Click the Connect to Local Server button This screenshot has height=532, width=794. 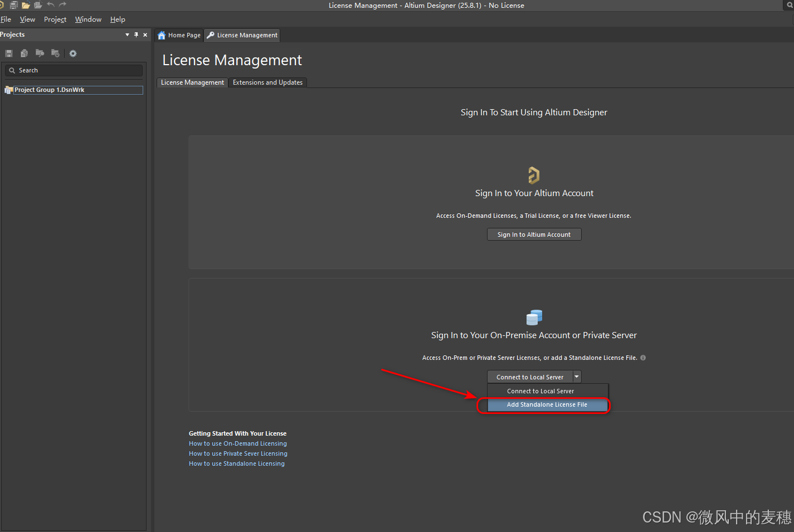click(x=530, y=377)
